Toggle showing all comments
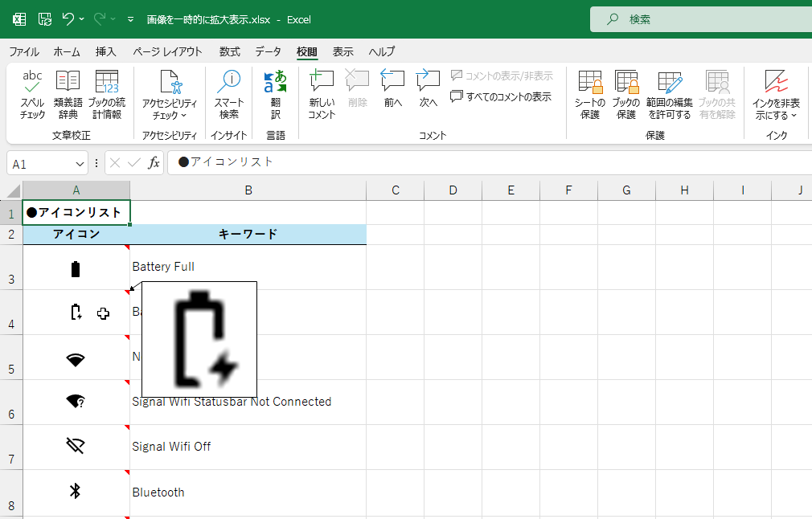This screenshot has width=812, height=519. pos(500,96)
